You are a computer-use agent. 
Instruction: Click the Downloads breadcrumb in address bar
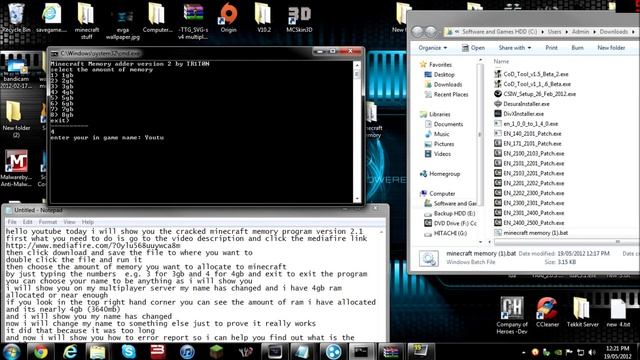coord(613,31)
